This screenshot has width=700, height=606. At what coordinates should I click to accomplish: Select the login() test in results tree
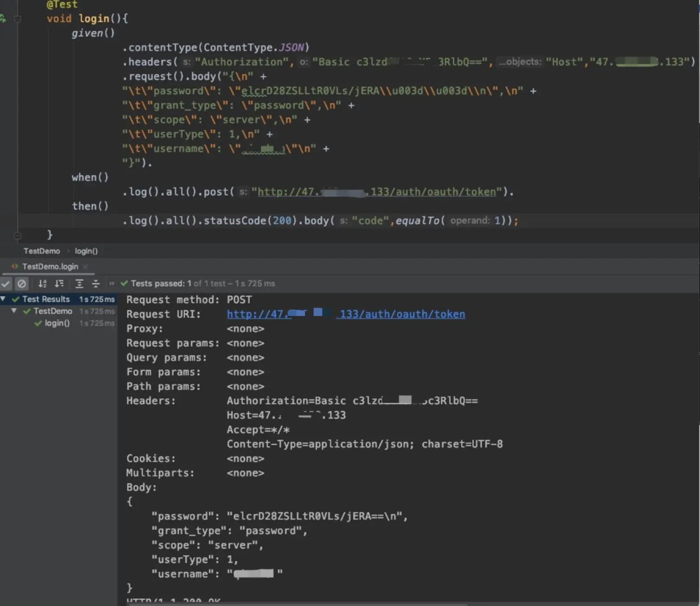tap(57, 323)
